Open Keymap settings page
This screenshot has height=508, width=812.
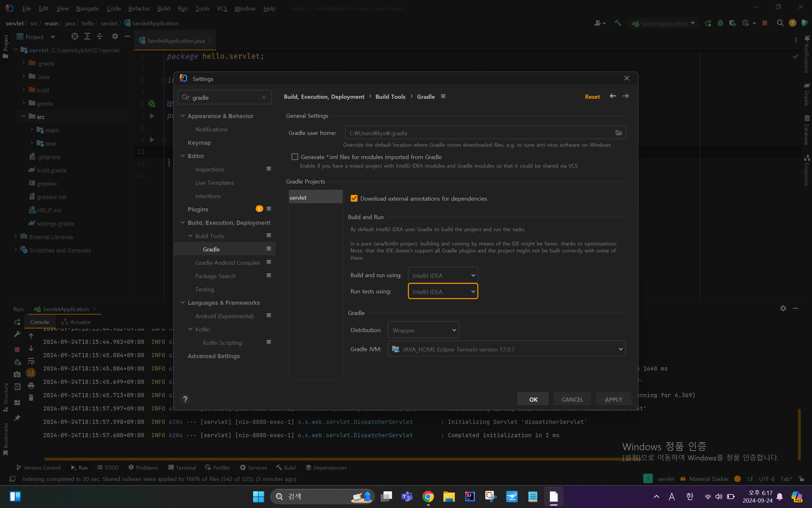pos(199,143)
